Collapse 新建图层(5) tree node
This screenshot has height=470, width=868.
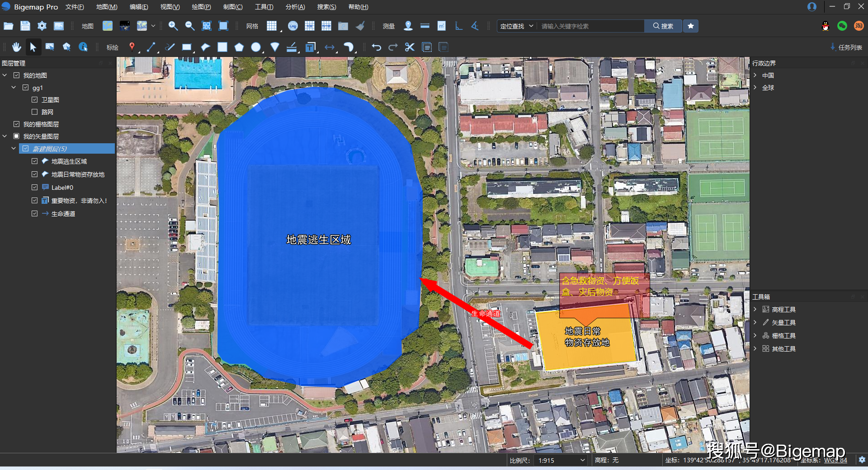14,149
